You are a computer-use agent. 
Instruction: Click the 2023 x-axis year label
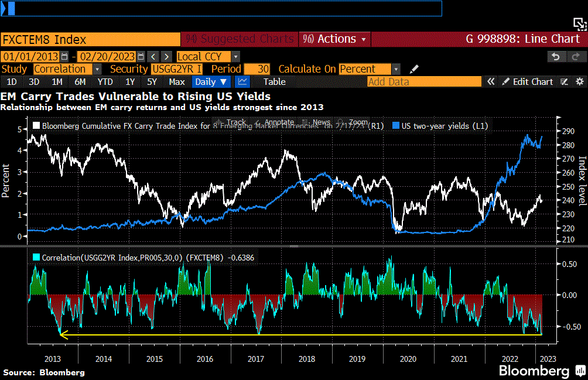click(548, 359)
